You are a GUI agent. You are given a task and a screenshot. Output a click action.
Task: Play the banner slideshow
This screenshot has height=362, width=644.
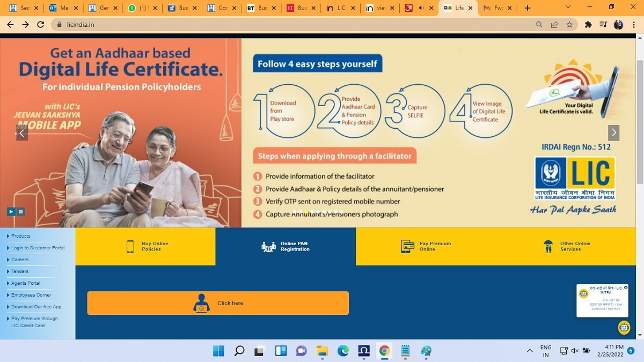pyautogui.click(x=11, y=211)
